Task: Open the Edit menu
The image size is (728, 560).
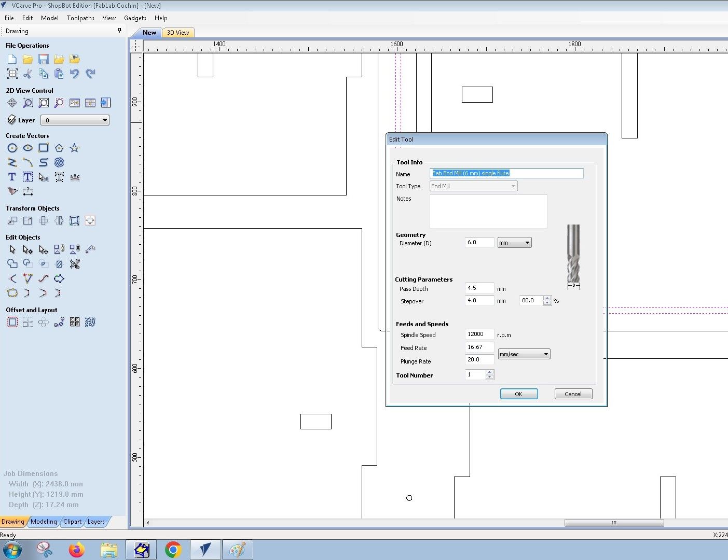Action: click(28, 18)
